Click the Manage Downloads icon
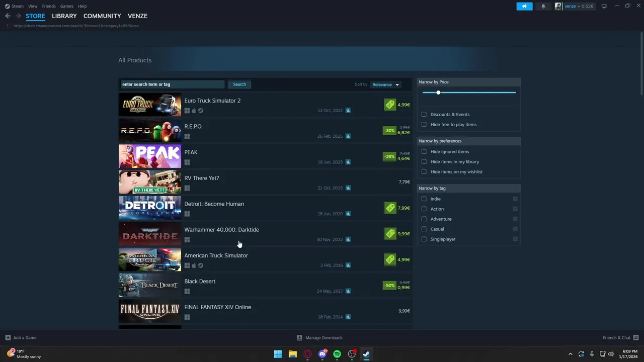Viewport: 644px width, 362px height. pyautogui.click(x=299, y=338)
